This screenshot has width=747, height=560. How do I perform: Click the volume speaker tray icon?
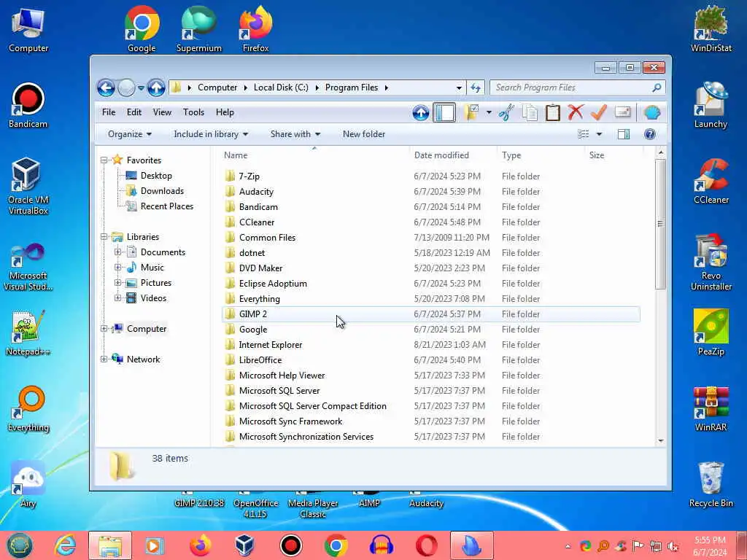(x=673, y=546)
